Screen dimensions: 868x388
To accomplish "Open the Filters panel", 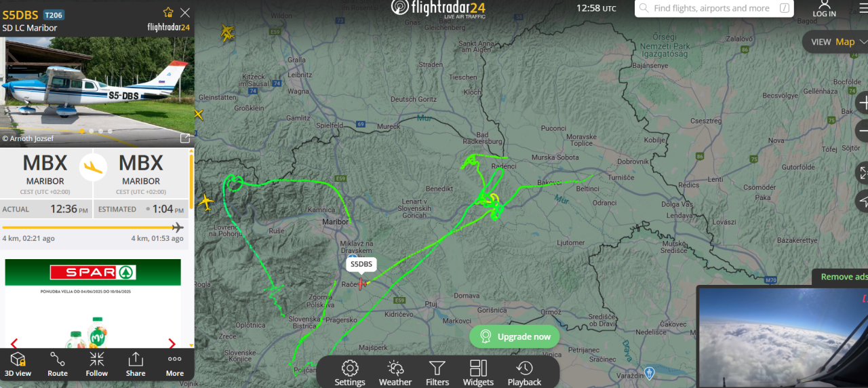I will click(437, 372).
